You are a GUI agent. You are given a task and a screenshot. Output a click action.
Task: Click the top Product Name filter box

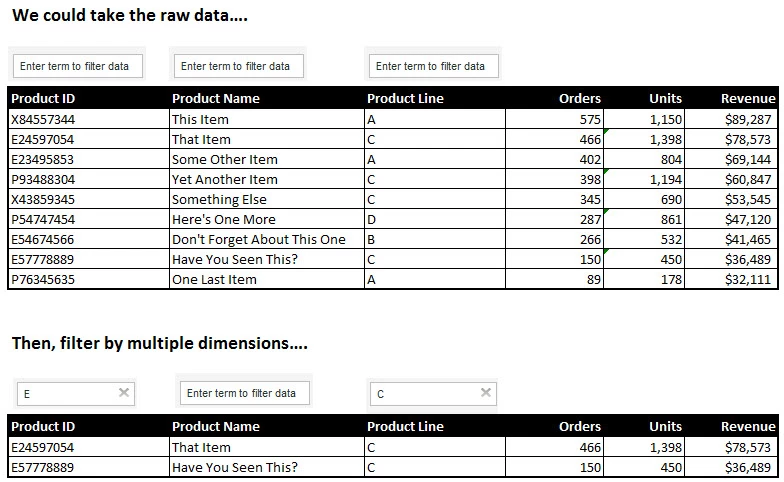pyautogui.click(x=239, y=66)
